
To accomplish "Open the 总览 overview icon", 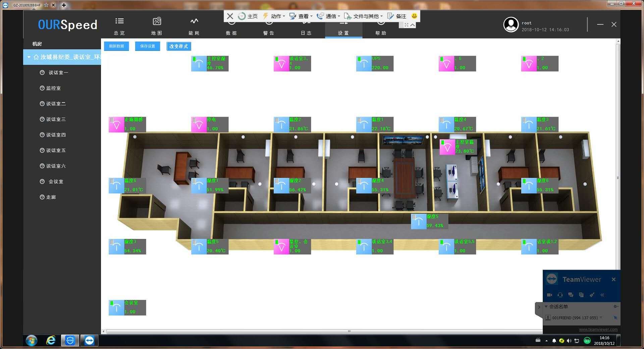I will click(x=119, y=21).
